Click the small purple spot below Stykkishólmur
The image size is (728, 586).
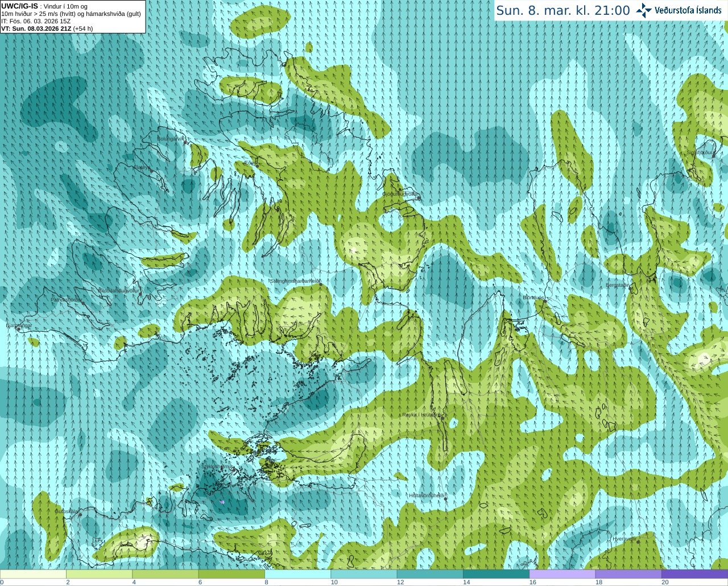pyautogui.click(x=222, y=502)
